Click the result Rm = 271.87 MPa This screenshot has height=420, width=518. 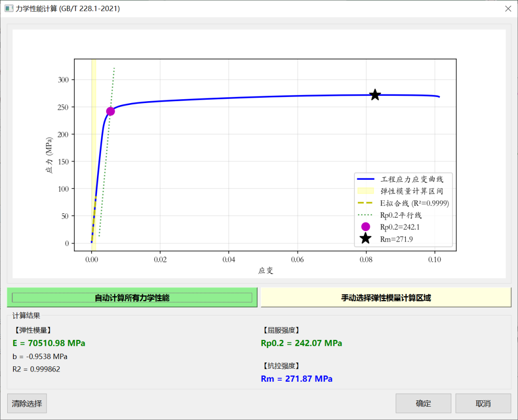(297, 379)
